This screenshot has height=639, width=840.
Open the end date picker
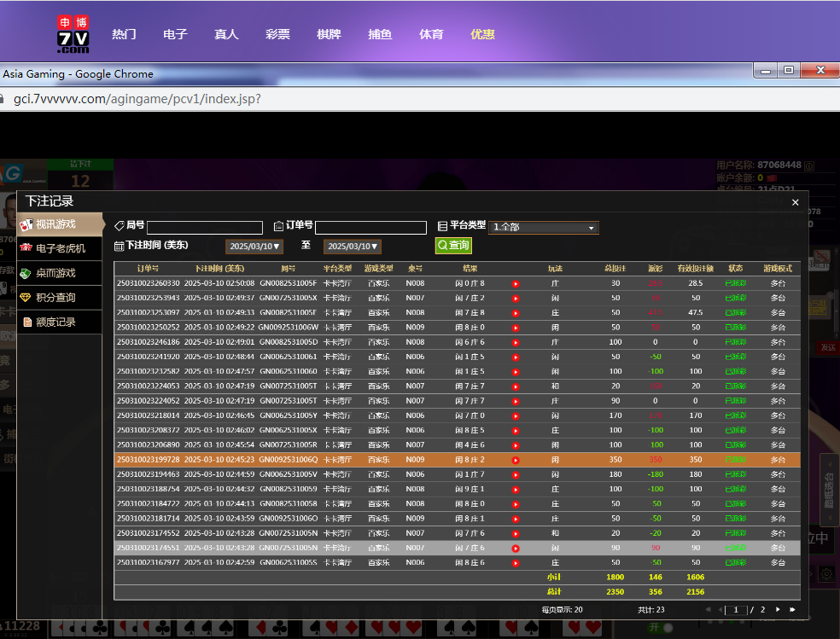pyautogui.click(x=351, y=247)
